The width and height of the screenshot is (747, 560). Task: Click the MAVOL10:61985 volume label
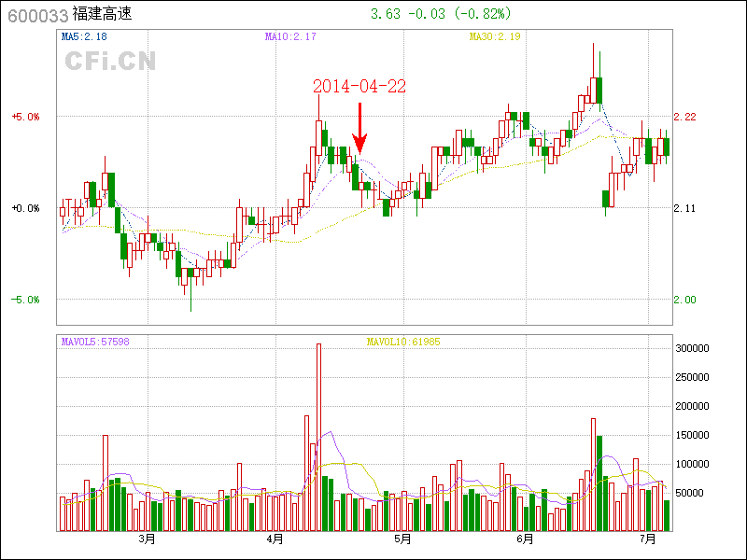pyautogui.click(x=403, y=342)
